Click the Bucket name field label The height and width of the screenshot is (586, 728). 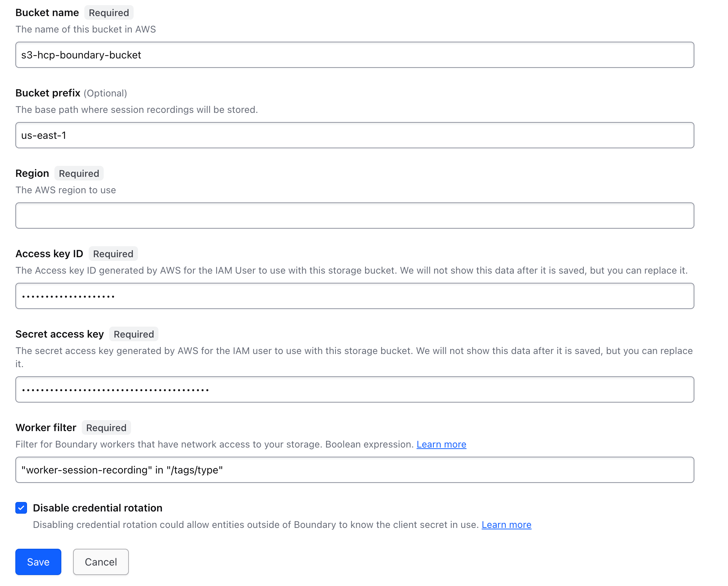[47, 13]
